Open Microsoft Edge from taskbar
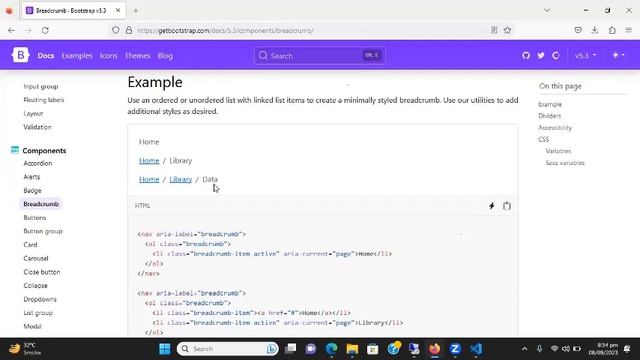Viewport: 640px width, 360px height. (331, 349)
